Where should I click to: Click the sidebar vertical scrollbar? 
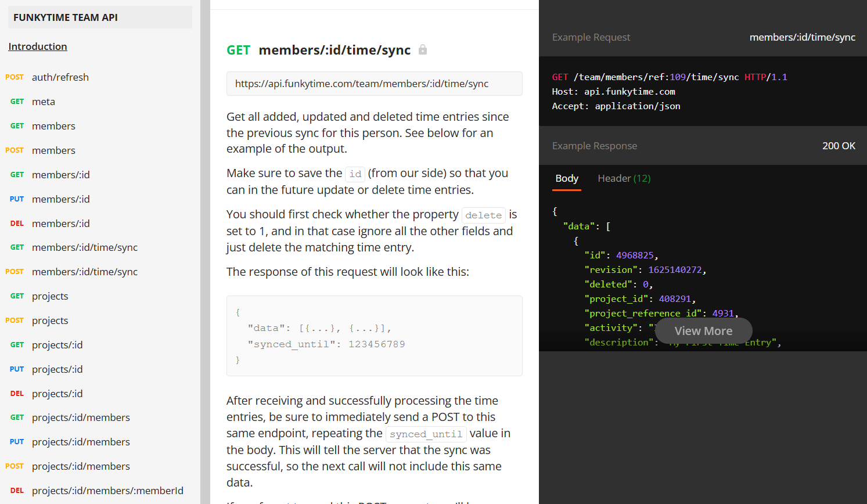click(205, 252)
